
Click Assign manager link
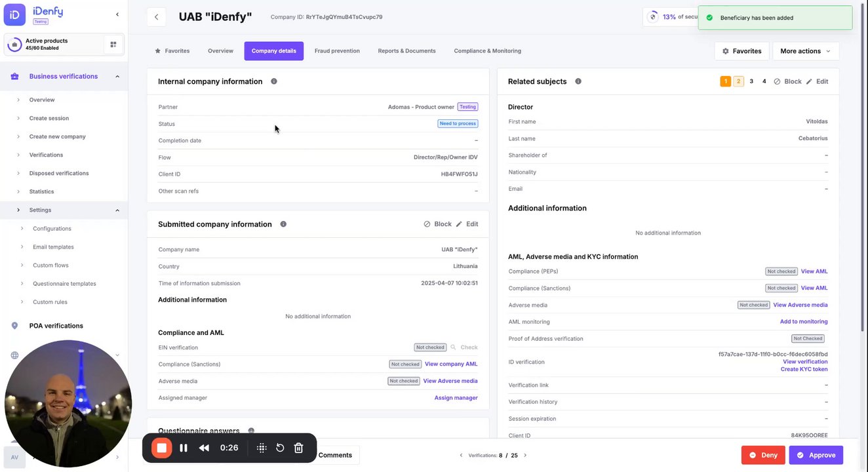click(456, 398)
